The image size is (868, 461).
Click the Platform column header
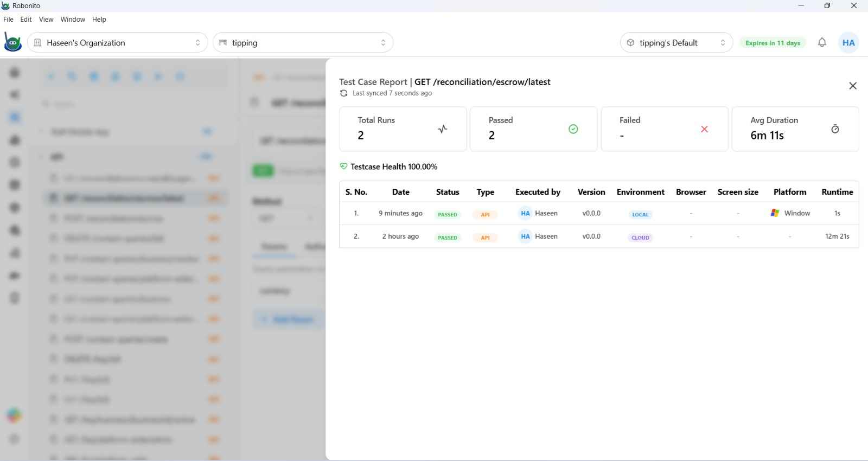click(790, 192)
